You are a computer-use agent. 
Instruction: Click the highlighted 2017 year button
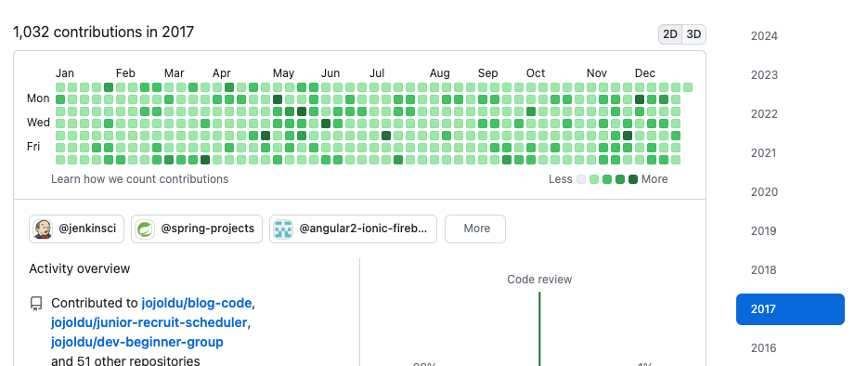pos(790,309)
